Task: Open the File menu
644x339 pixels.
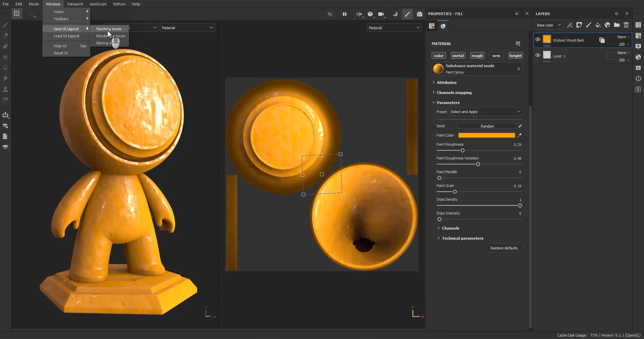Action: point(6,4)
